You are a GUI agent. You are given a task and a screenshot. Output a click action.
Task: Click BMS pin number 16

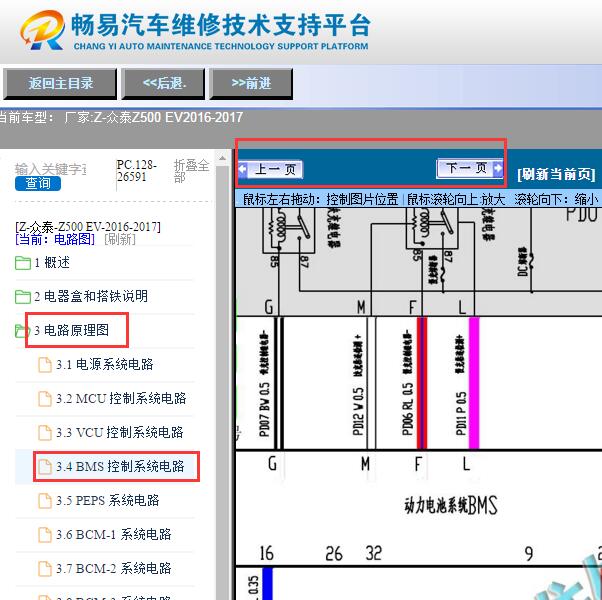click(x=266, y=553)
